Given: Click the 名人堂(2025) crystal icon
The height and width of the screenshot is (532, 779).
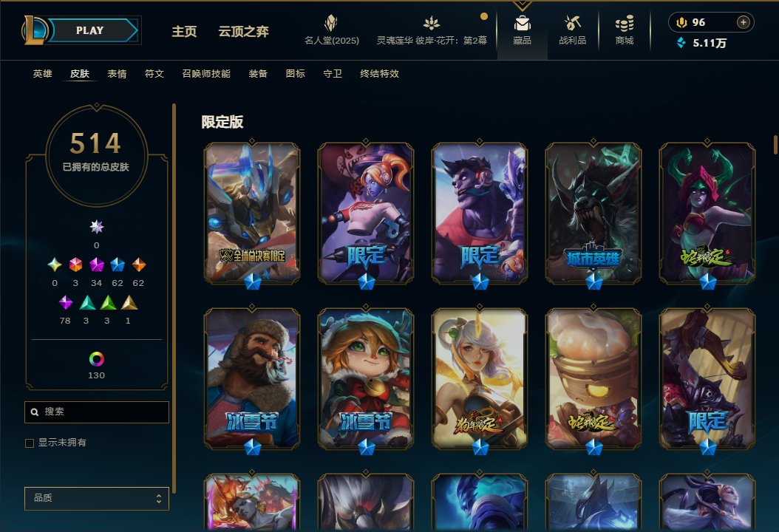Looking at the screenshot, I should (331, 23).
